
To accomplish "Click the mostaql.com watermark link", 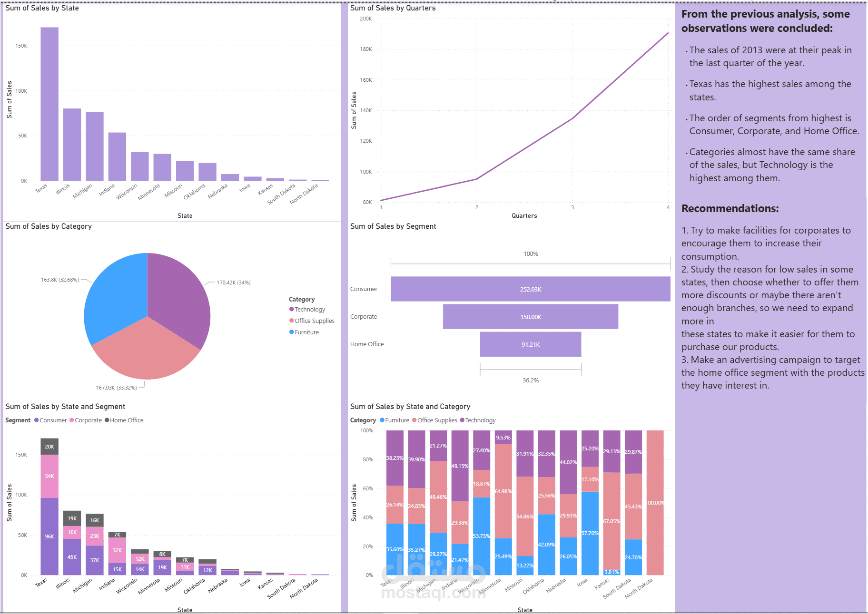I will 433,592.
